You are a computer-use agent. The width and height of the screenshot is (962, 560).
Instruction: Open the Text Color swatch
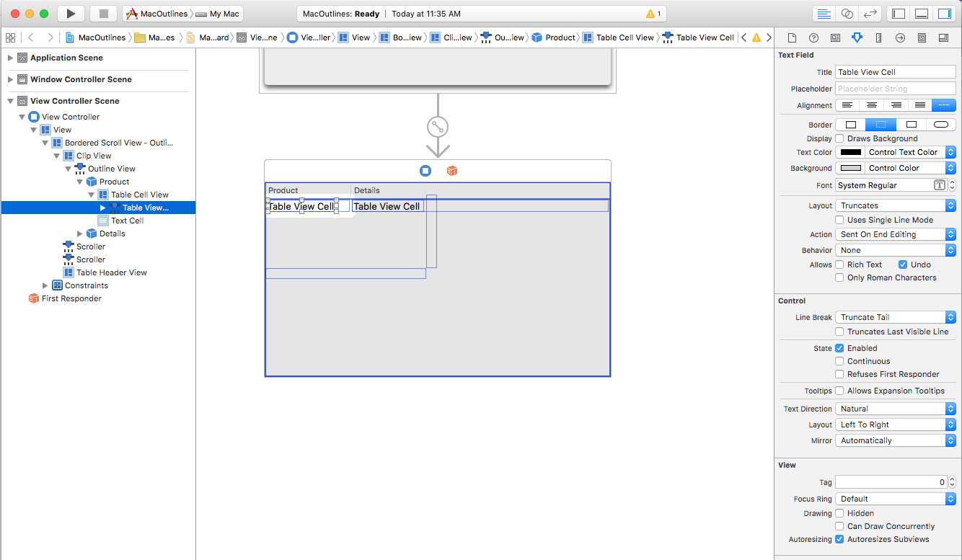coord(851,152)
